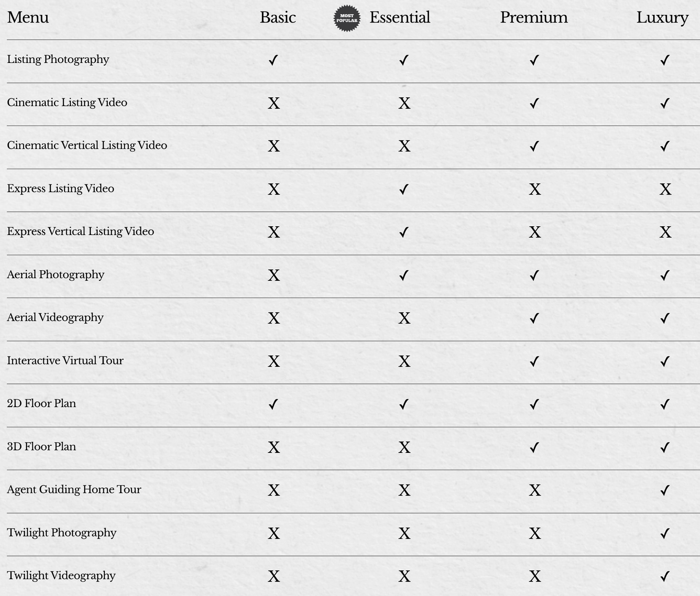This screenshot has height=596, width=700.
Task: Click the Listing Photography row label
Action: tap(58, 60)
